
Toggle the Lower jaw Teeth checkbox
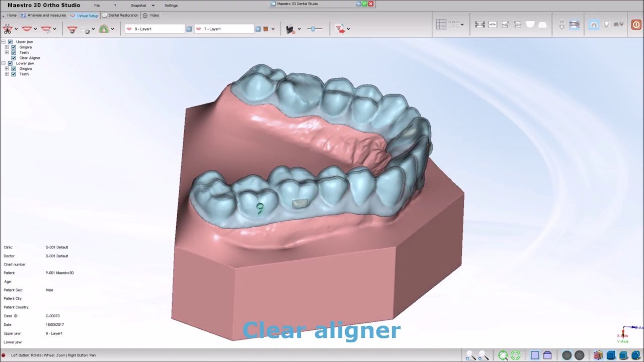coord(14,74)
